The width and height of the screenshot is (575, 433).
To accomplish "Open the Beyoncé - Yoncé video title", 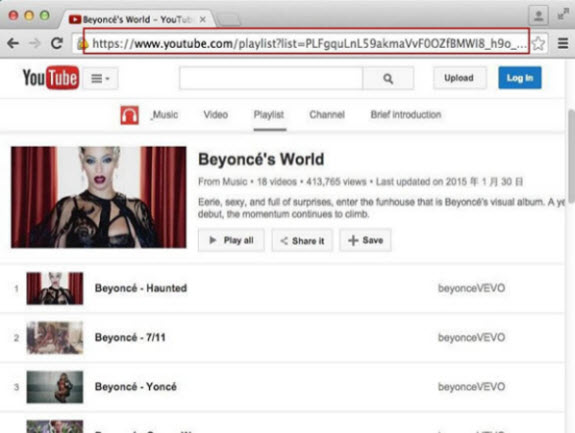I will click(x=136, y=386).
